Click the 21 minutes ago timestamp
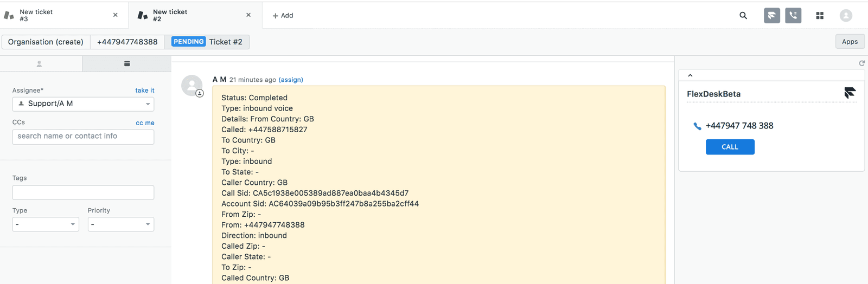This screenshot has height=284, width=868. click(253, 80)
